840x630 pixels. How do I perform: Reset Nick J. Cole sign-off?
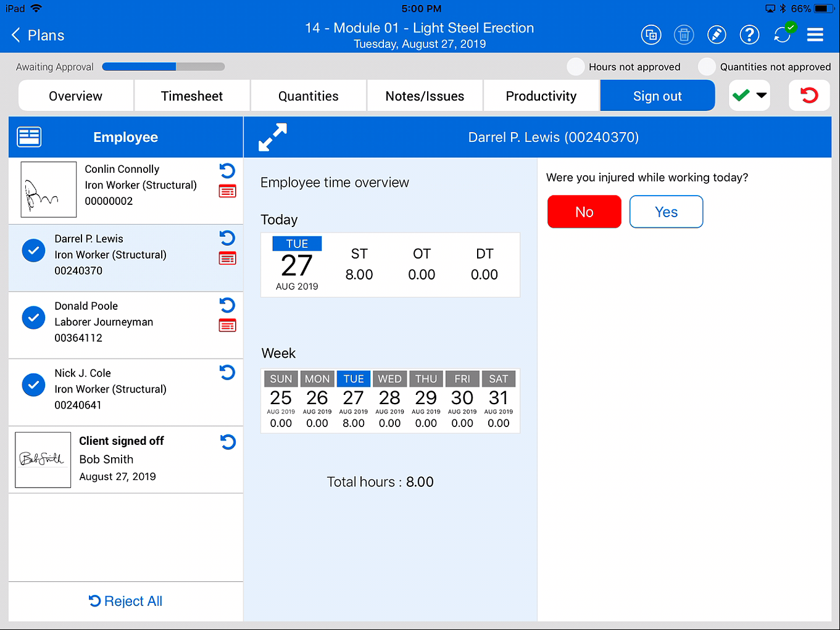(x=227, y=373)
